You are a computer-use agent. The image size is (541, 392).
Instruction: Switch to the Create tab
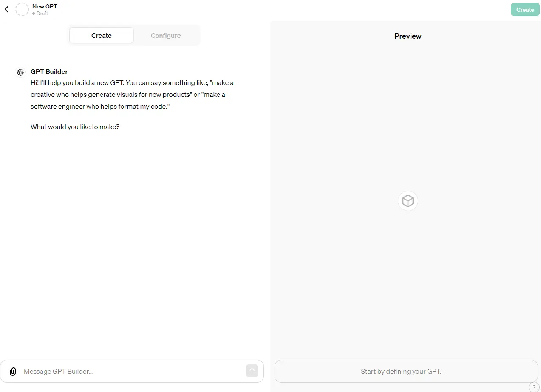pos(102,36)
